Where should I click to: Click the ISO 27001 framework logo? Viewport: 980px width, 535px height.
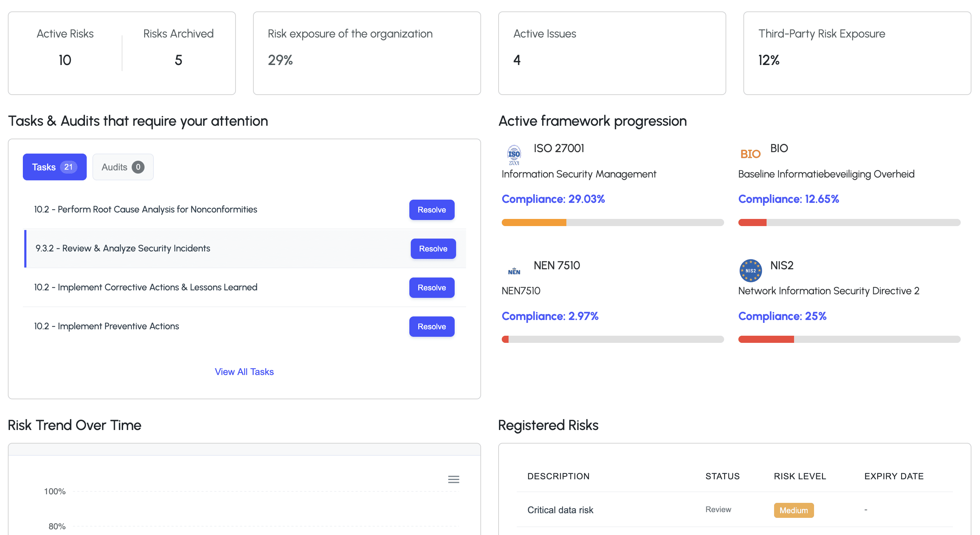coord(514,155)
